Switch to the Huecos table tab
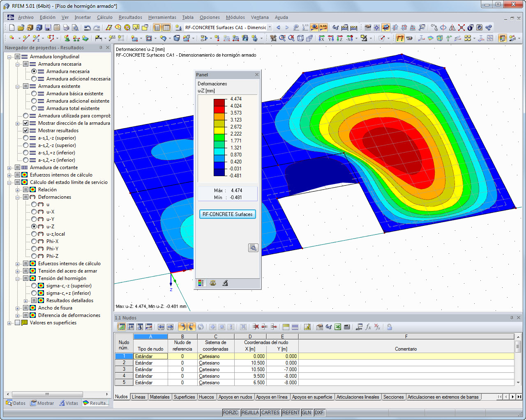The width and height of the screenshot is (526, 420). 207,397
